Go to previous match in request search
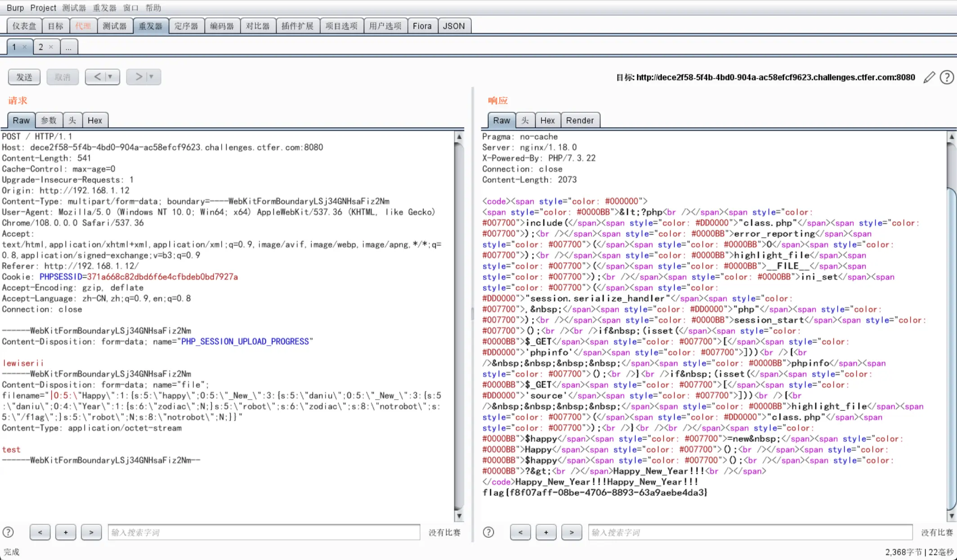Image resolution: width=957 pixels, height=560 pixels. (x=40, y=533)
